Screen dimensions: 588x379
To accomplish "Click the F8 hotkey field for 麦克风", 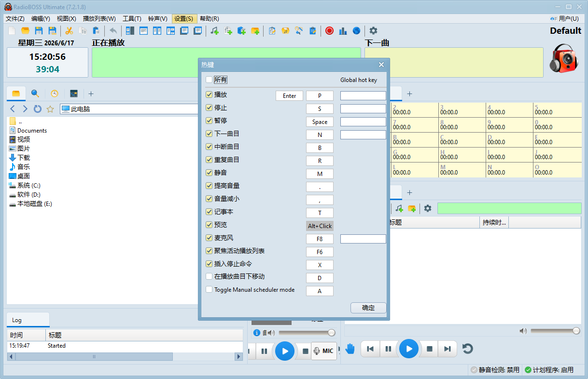I will coord(320,239).
